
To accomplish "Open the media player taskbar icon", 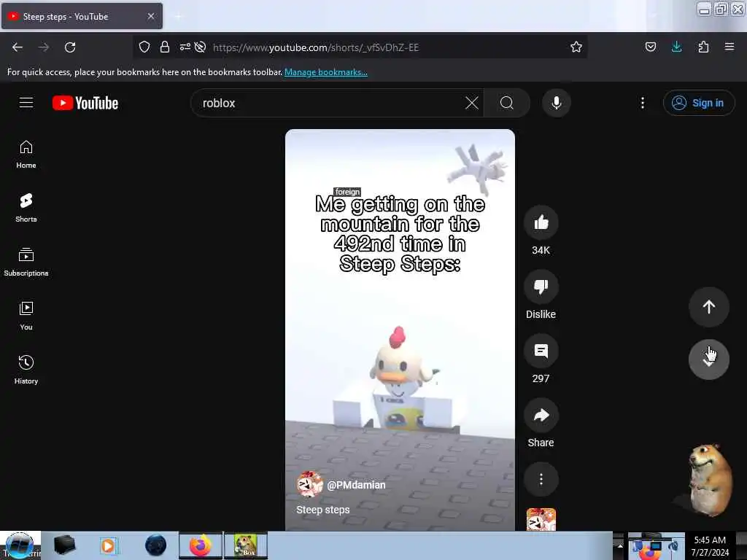I will coord(108,545).
